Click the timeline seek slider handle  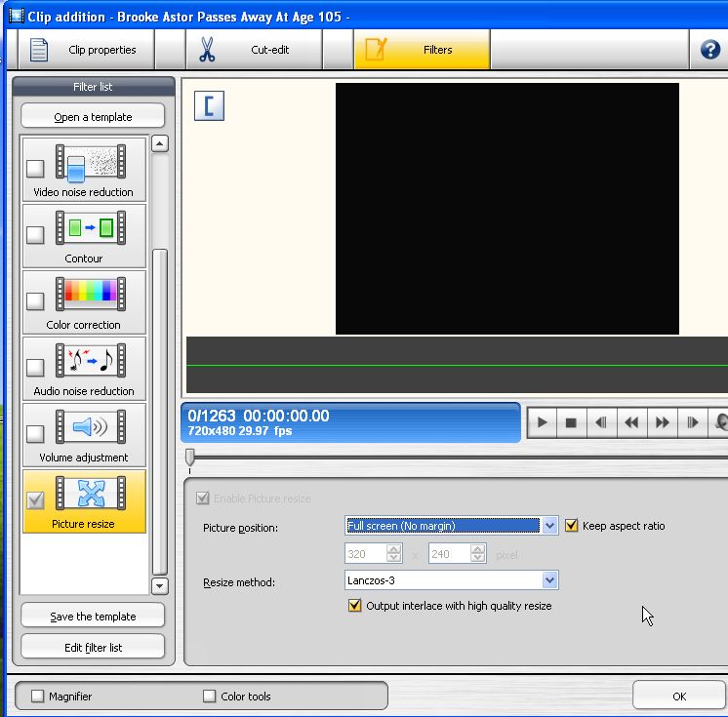[190, 457]
